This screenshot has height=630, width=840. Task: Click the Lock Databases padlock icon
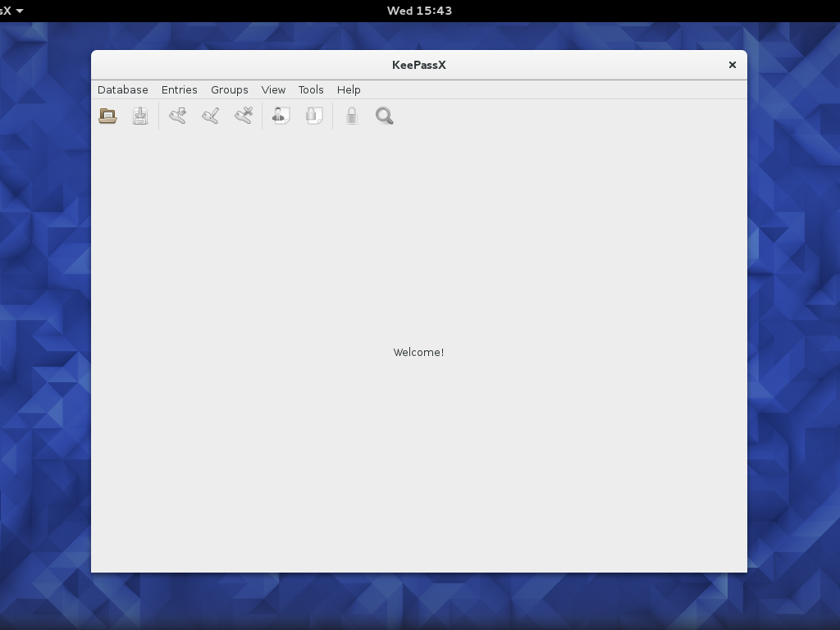click(351, 116)
